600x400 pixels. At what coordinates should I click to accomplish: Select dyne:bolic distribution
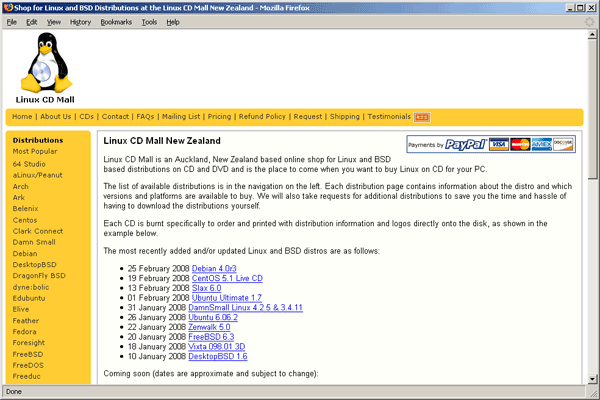31,287
